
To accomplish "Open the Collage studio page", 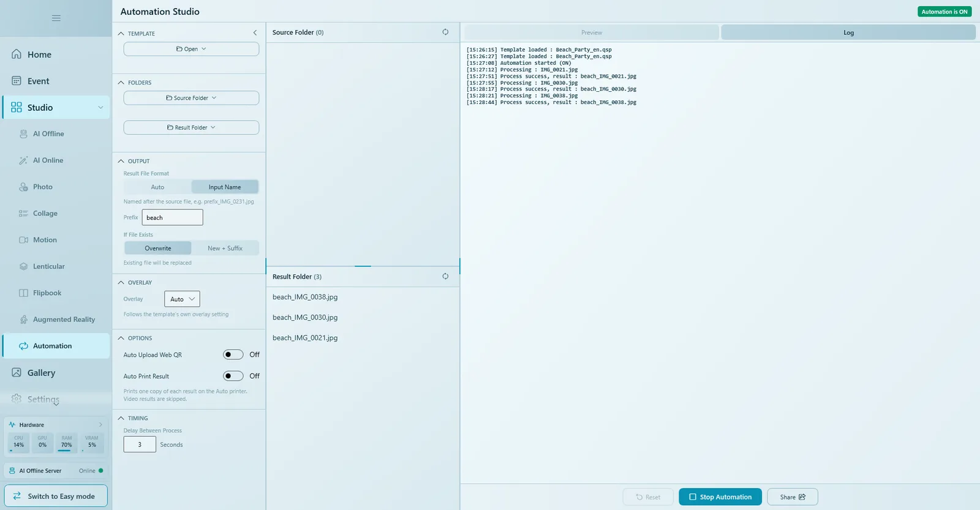I will click(56, 213).
